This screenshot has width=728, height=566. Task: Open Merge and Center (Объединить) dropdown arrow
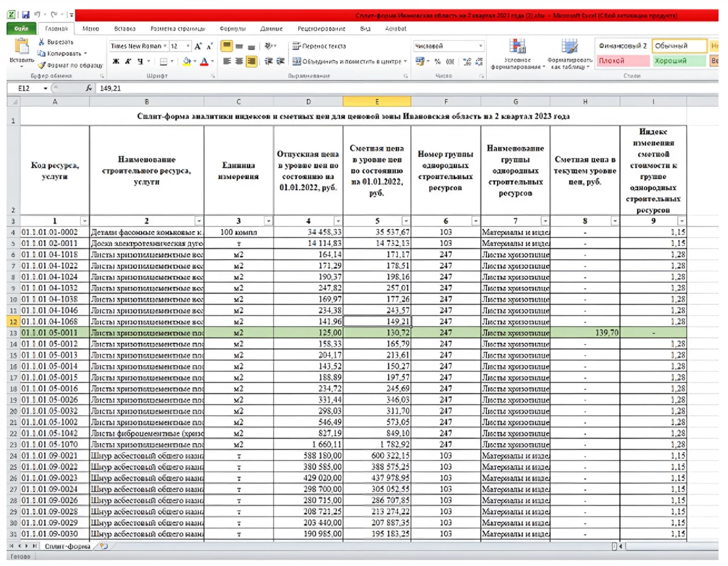pos(406,61)
